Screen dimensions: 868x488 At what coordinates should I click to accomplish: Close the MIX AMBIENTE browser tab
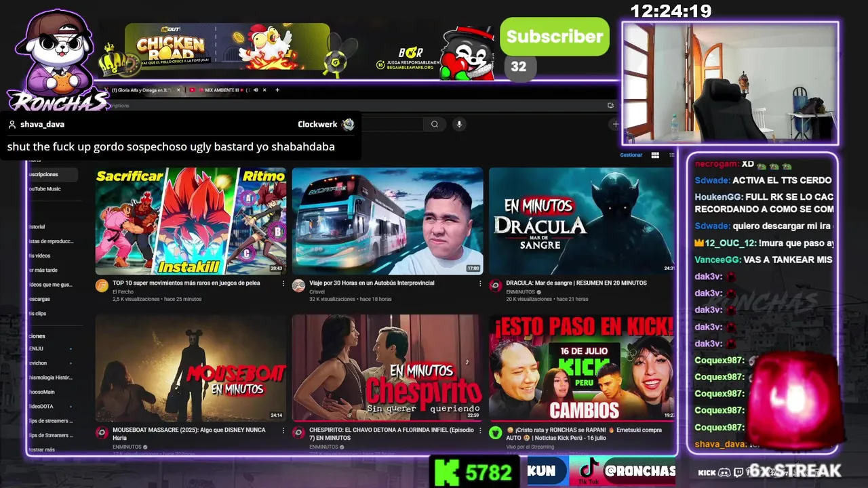(x=264, y=90)
